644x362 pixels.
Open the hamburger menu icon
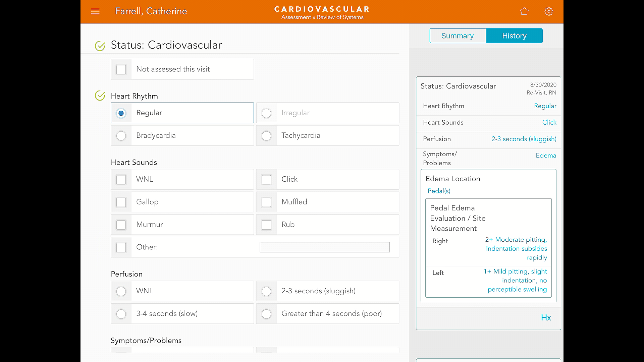(95, 11)
